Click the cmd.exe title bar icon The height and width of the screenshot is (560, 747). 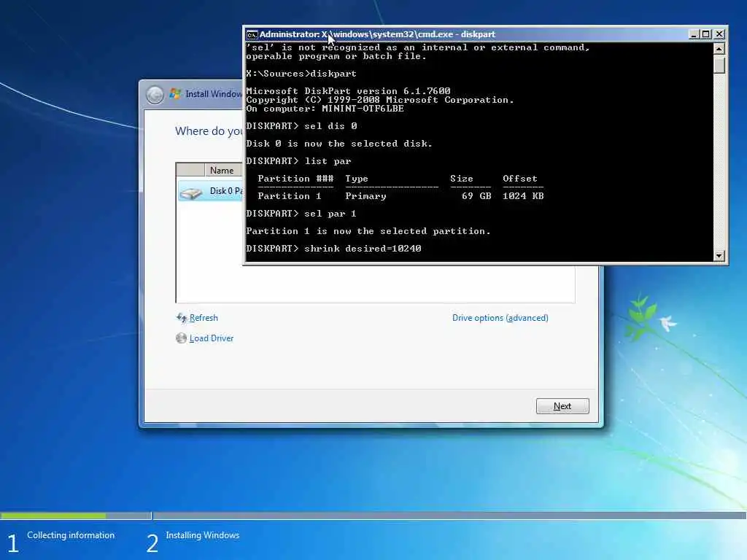pyautogui.click(x=252, y=34)
